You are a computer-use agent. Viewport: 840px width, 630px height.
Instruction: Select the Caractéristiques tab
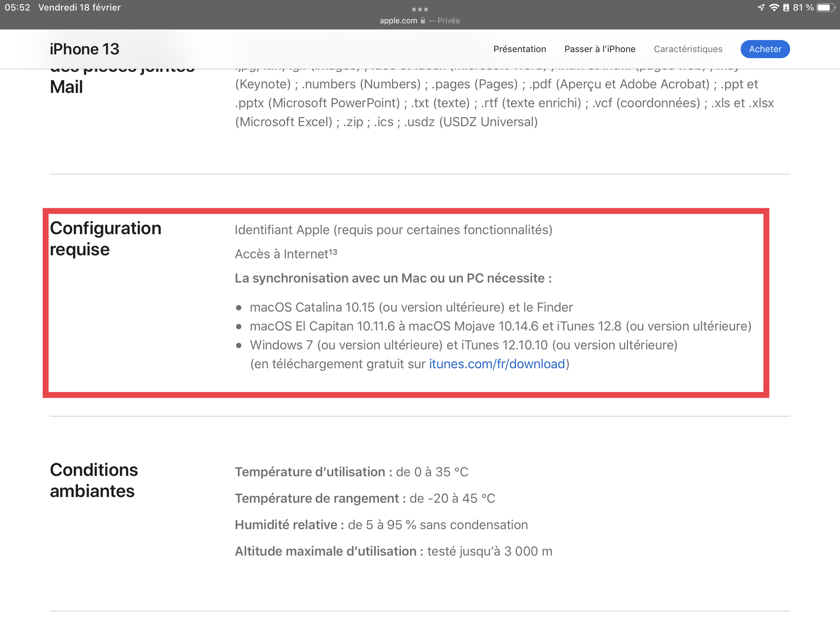click(x=688, y=49)
